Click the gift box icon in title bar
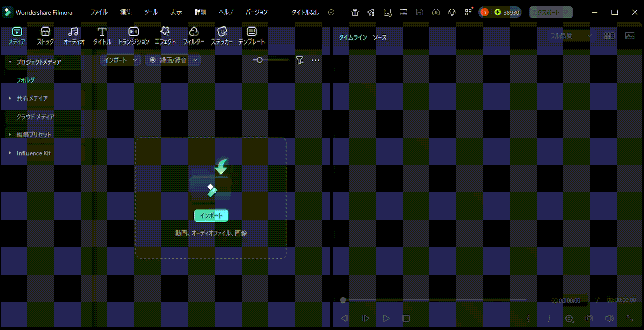The image size is (644, 330). pos(355,12)
